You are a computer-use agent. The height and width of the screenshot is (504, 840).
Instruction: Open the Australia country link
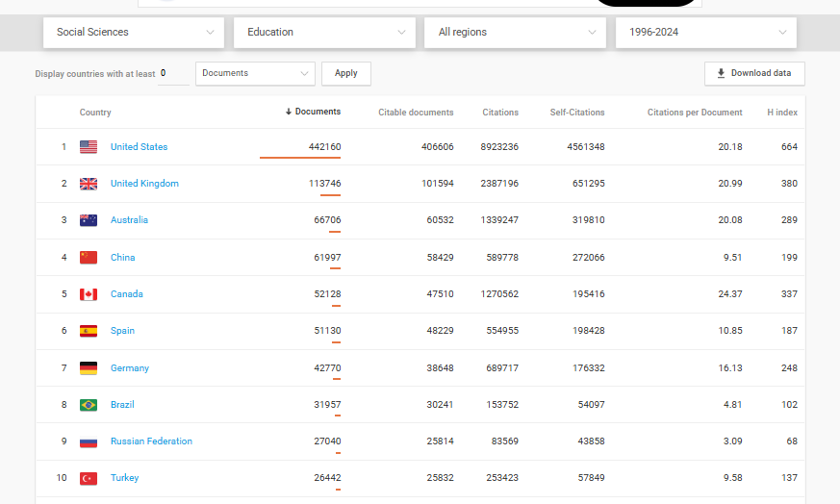point(129,220)
